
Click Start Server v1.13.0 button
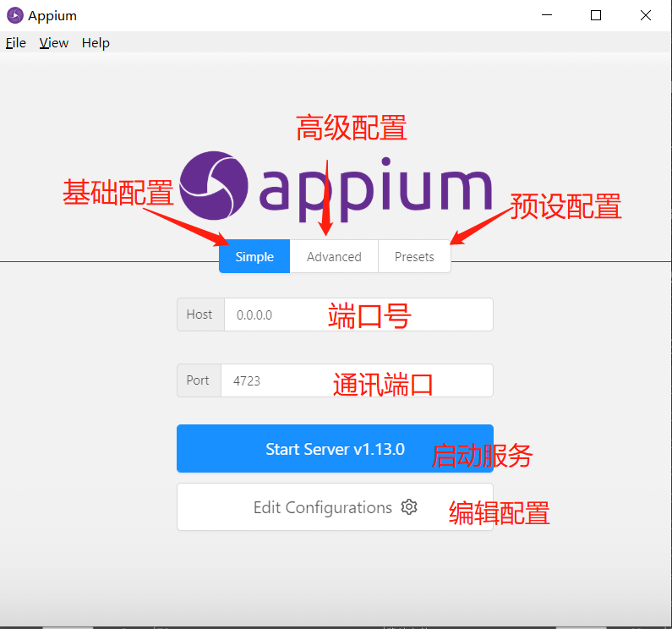tap(335, 448)
